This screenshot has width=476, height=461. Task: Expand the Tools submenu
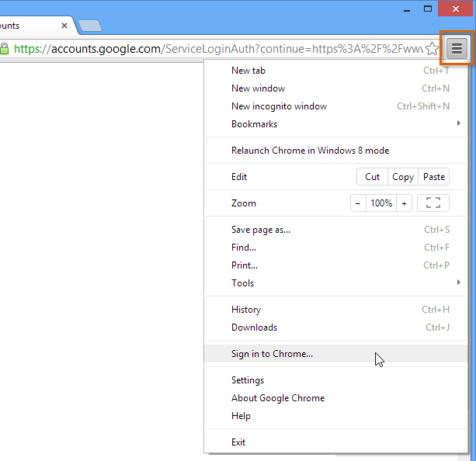pos(335,282)
